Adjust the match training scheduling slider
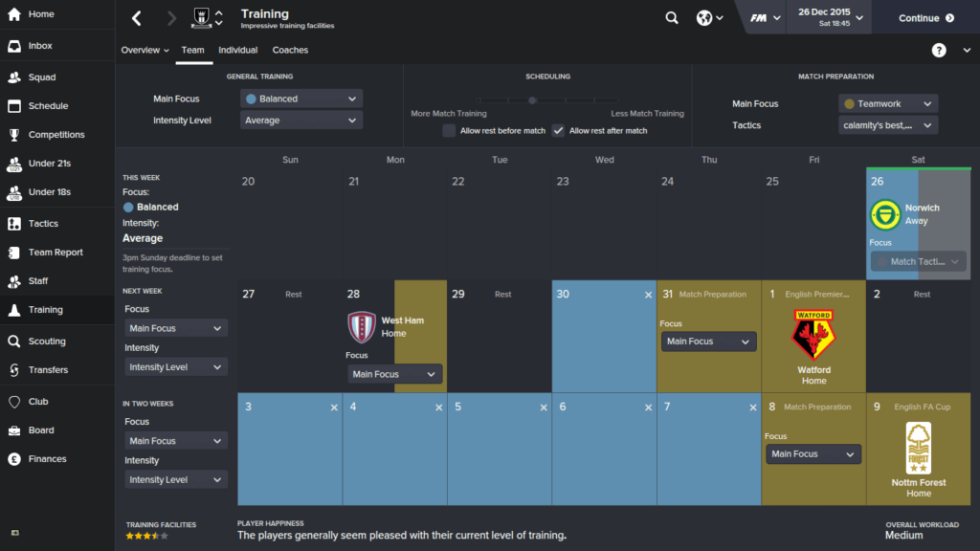980x551 pixels. pos(532,99)
